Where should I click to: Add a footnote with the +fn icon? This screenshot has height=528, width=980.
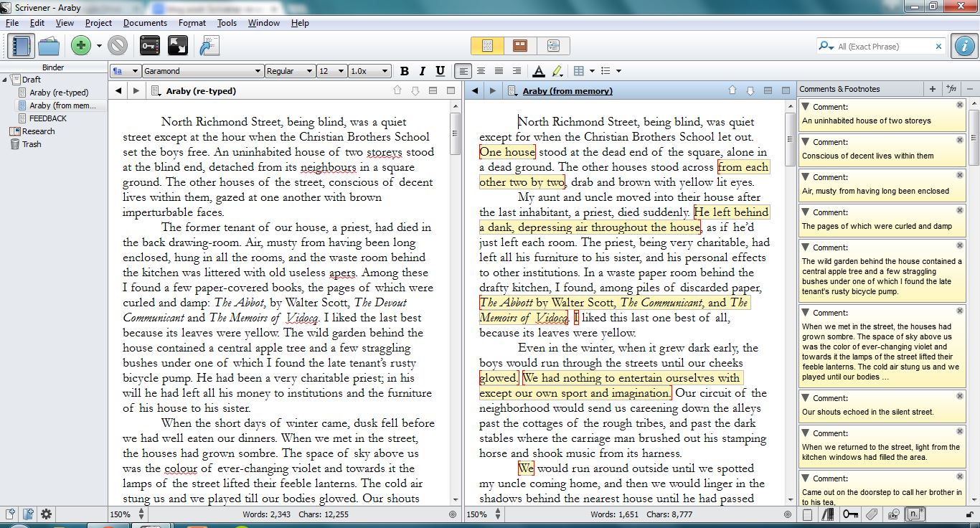click(x=952, y=89)
